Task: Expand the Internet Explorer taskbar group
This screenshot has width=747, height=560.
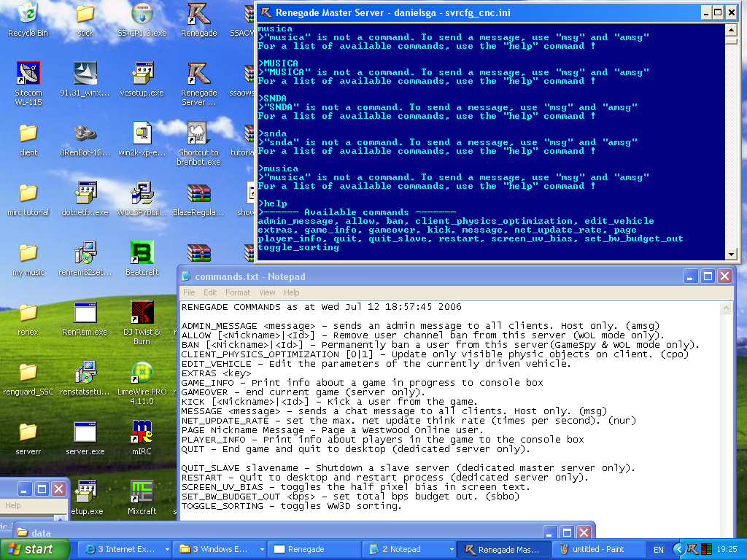Action: (x=125, y=549)
